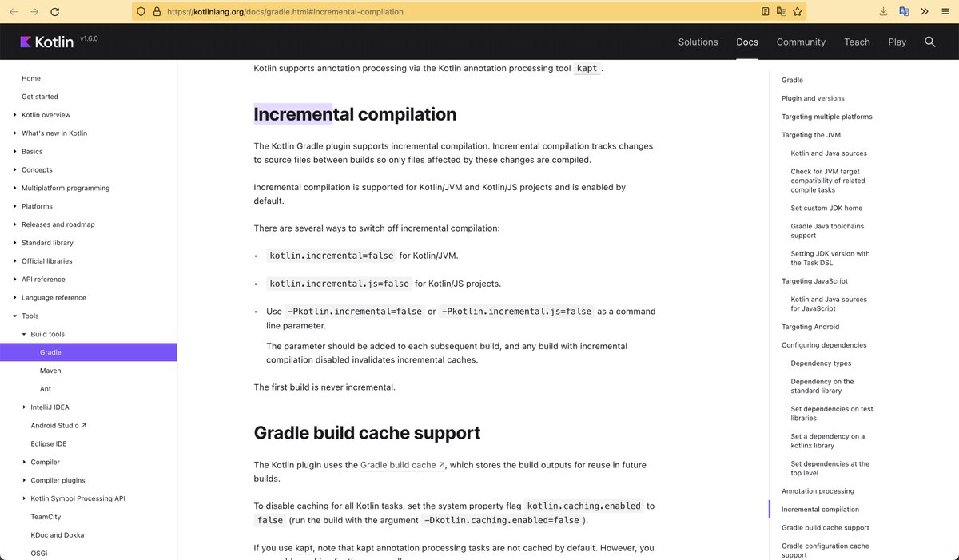Click the browser forward arrow
The image size is (959, 560).
click(34, 12)
